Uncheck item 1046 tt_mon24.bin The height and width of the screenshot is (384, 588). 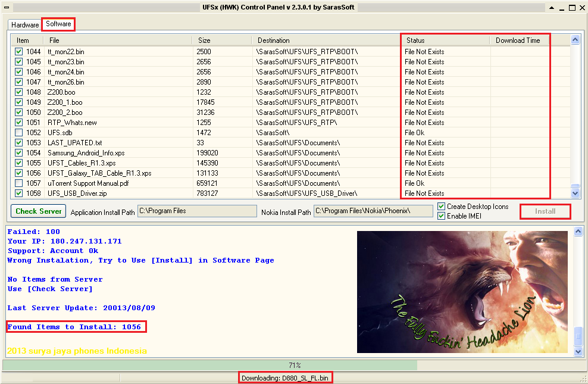click(19, 71)
